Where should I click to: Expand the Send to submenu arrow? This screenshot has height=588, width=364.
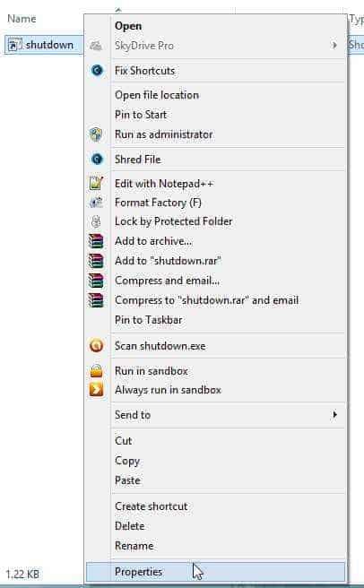(x=334, y=414)
